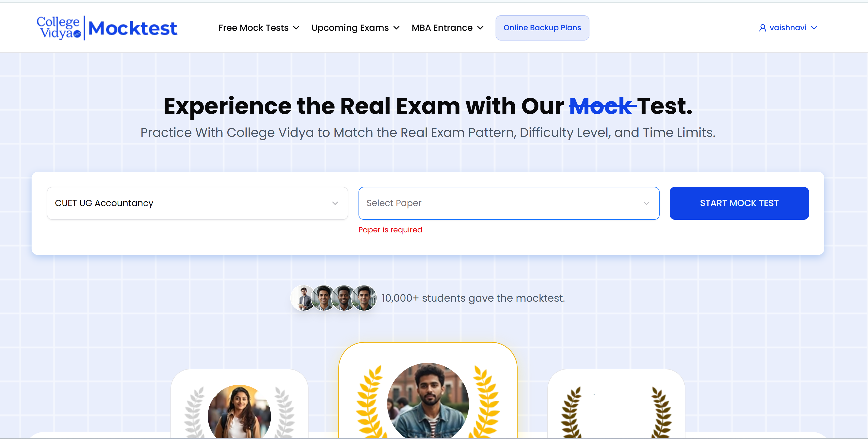Click the first student avatar in the group
The image size is (868, 439).
(x=304, y=298)
